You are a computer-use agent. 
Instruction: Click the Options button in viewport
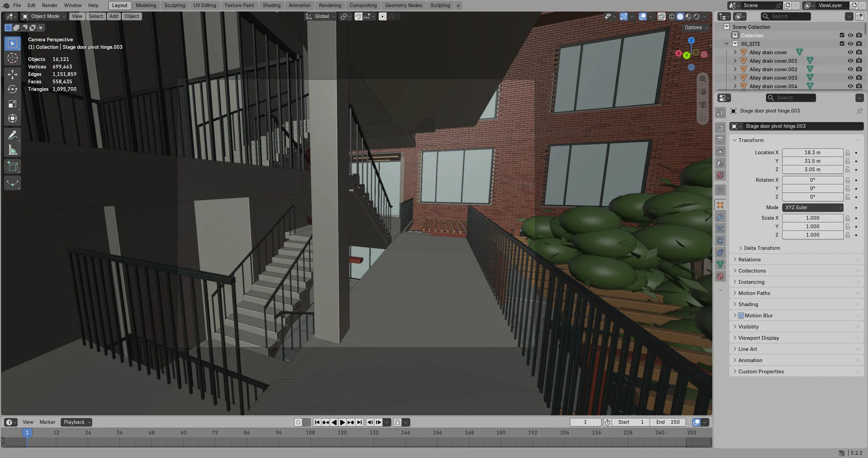coord(696,28)
